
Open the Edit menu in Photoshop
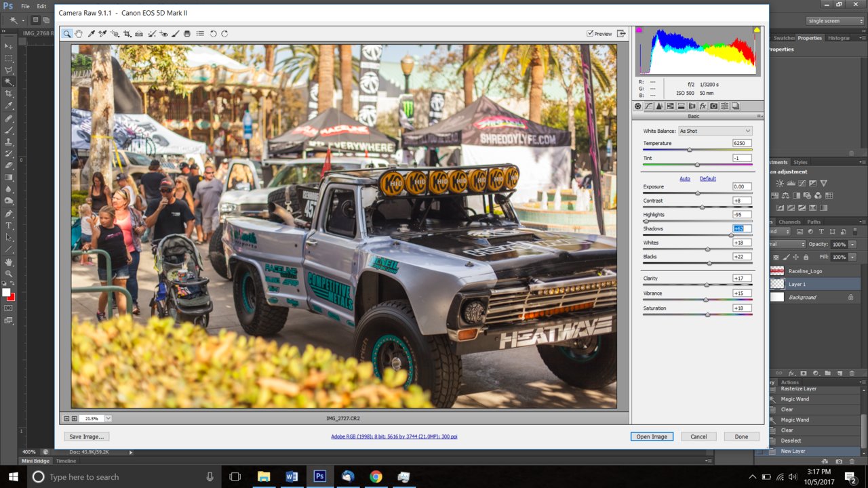[x=41, y=6]
